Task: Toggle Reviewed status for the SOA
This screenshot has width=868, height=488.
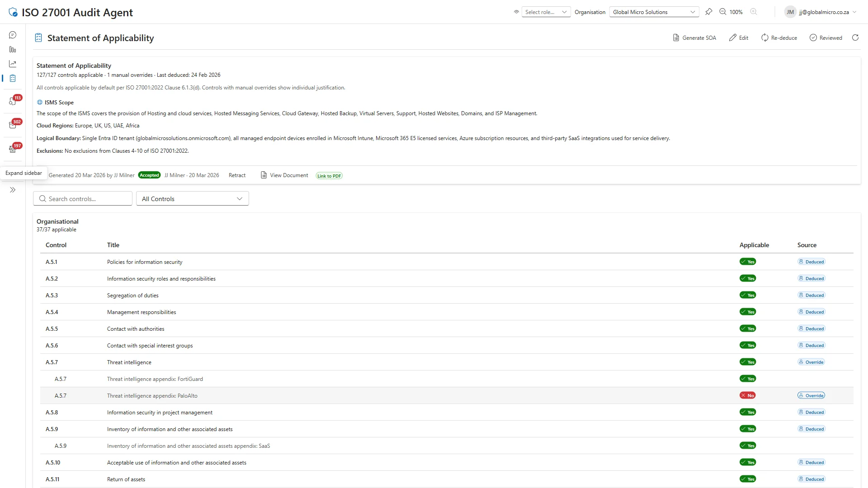Action: click(826, 38)
